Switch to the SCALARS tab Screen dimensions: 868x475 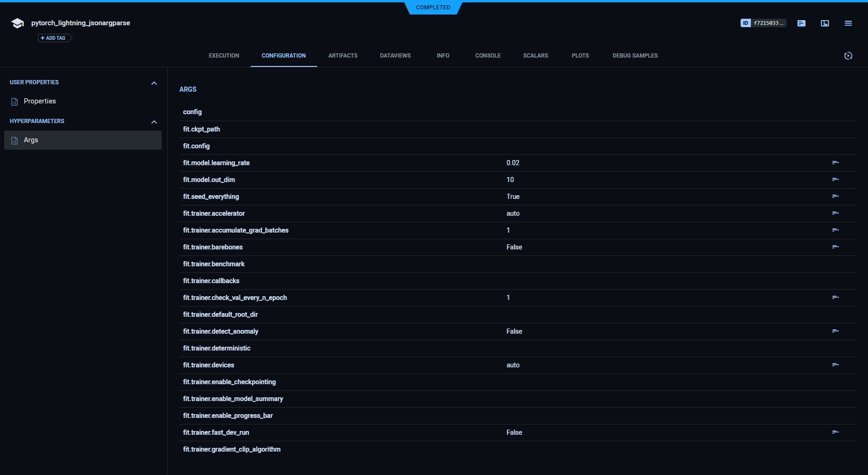[x=535, y=55]
